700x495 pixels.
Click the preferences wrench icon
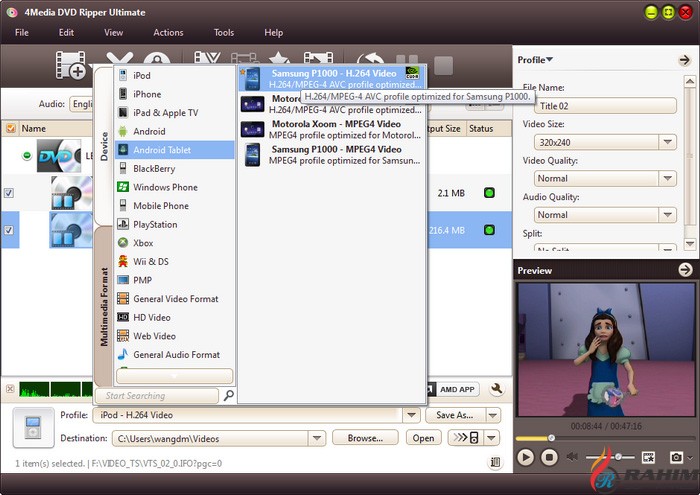pyautogui.click(x=496, y=390)
